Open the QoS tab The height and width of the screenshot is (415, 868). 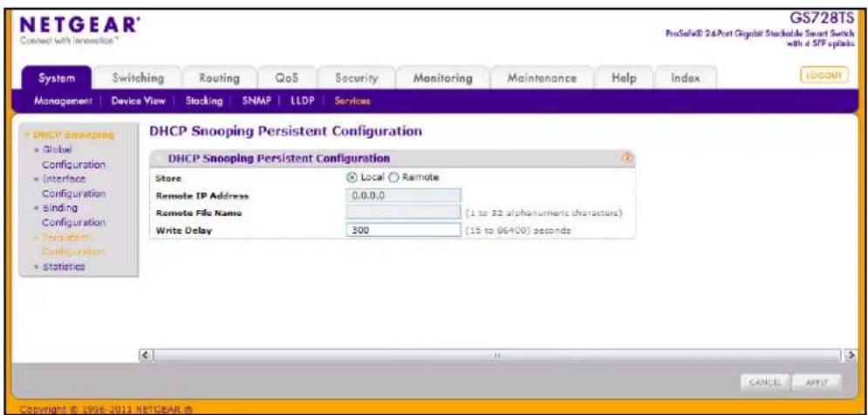tap(287, 78)
